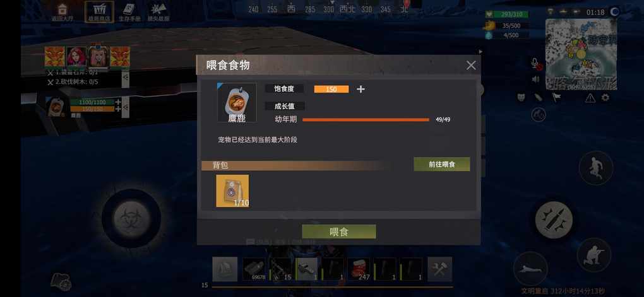Open the battle shop icon
Viewport: 644px width, 297px height.
(x=99, y=12)
